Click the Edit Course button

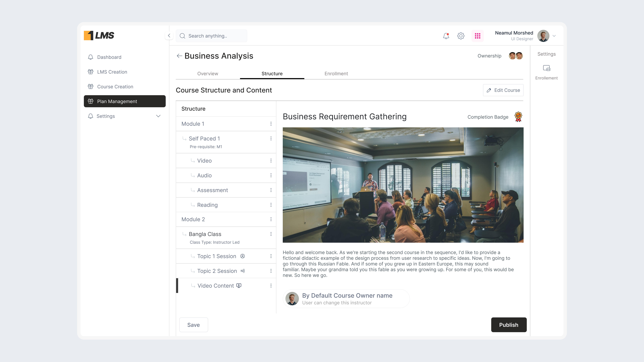(503, 90)
